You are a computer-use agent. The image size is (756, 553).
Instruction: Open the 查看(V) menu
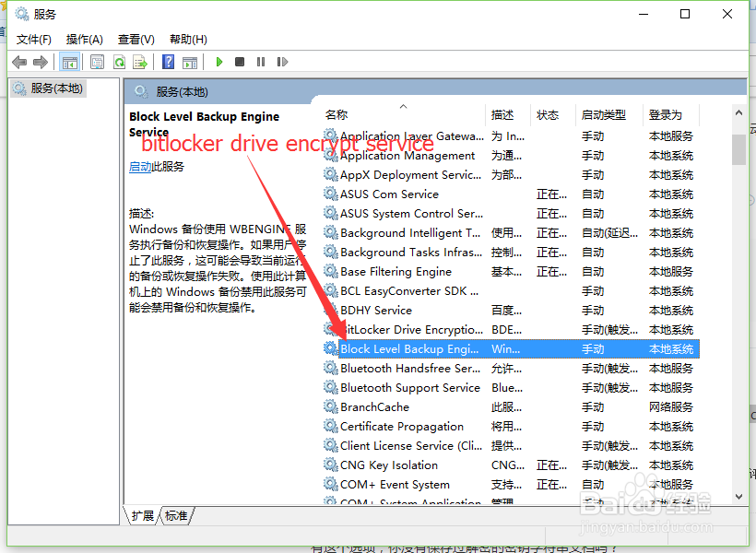136,39
